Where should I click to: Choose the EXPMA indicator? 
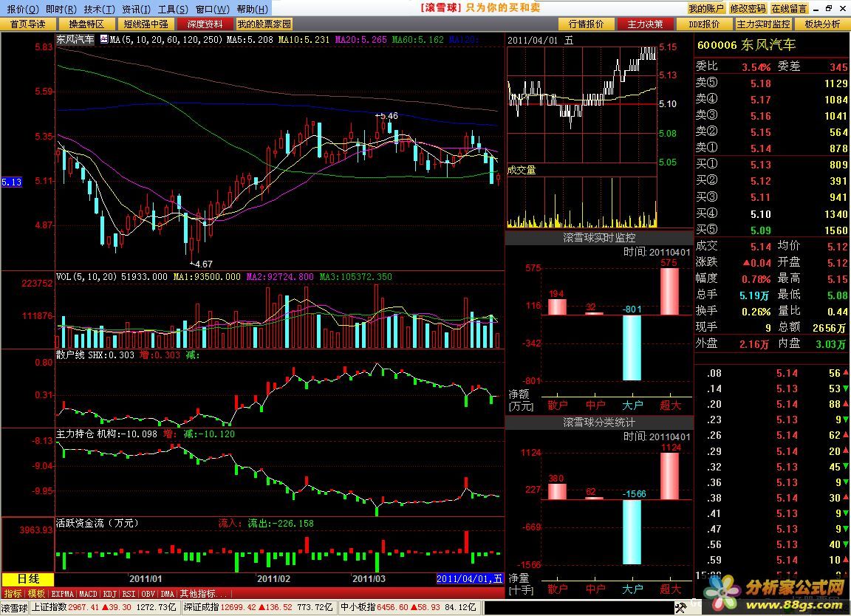pyautogui.click(x=62, y=594)
